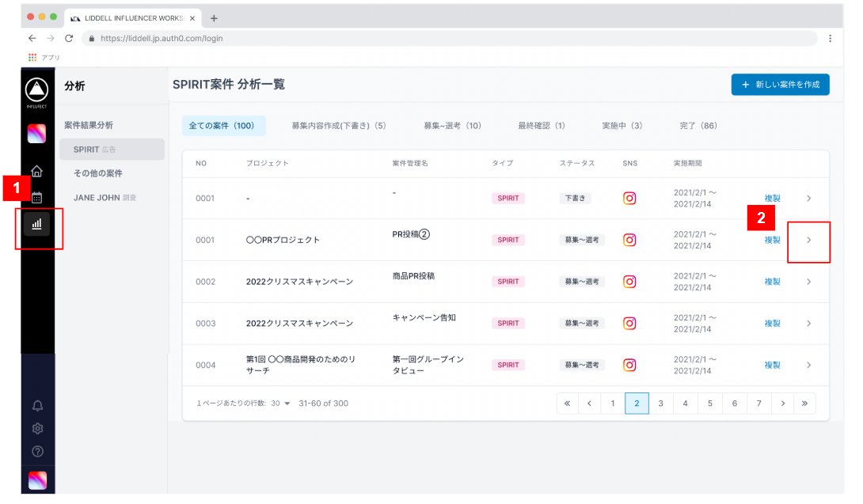
Task: Click 複製 link in row 0004
Action: 772,365
